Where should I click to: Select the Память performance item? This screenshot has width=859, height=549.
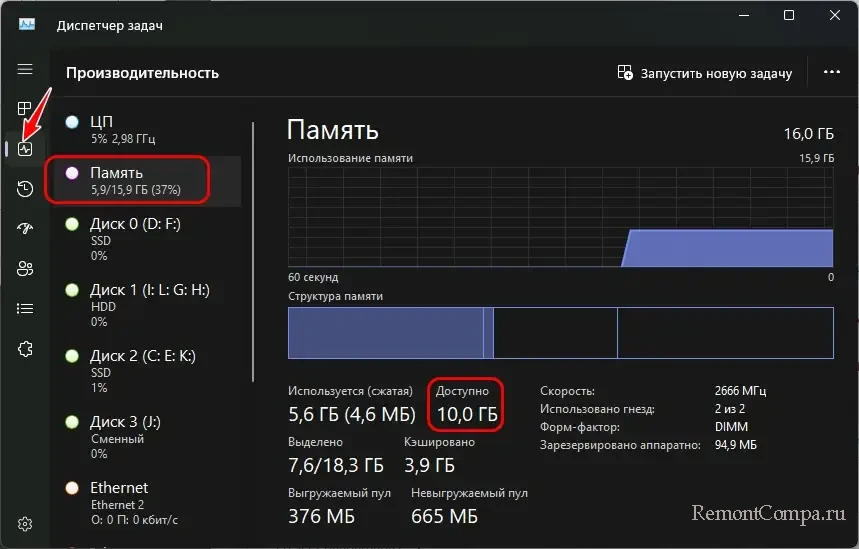pos(148,180)
